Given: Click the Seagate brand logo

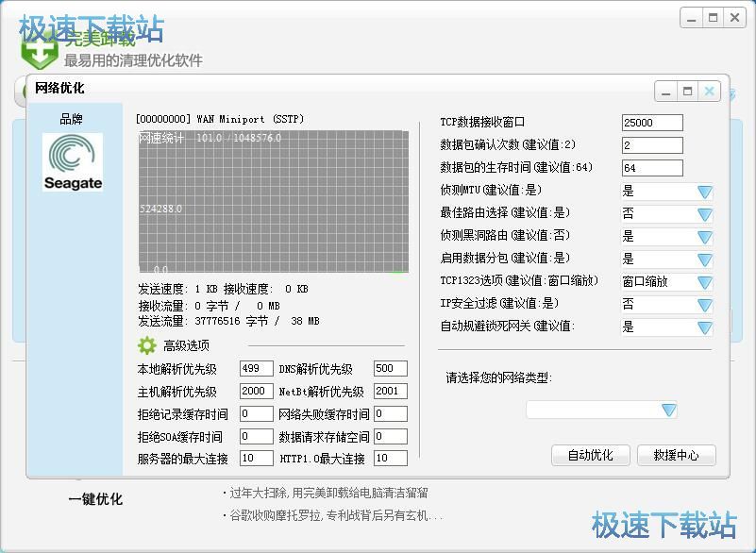Looking at the screenshot, I should pyautogui.click(x=73, y=162).
